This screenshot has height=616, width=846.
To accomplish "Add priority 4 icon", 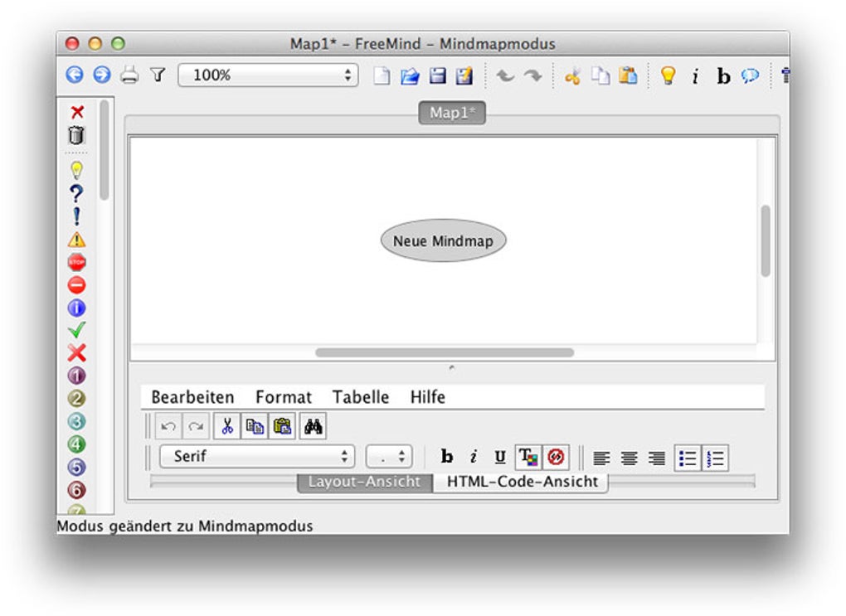I will tap(76, 444).
